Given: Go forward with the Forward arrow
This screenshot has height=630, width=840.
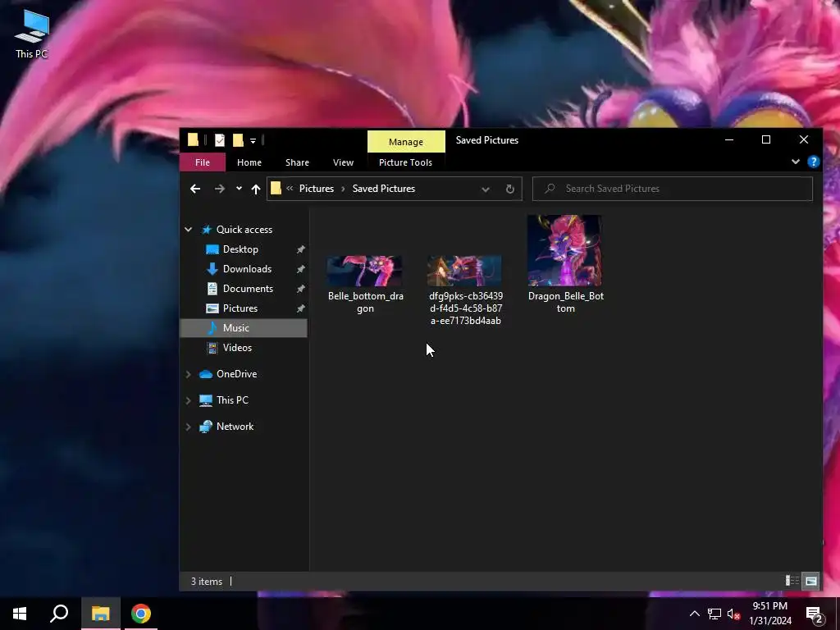Looking at the screenshot, I should pyautogui.click(x=220, y=189).
